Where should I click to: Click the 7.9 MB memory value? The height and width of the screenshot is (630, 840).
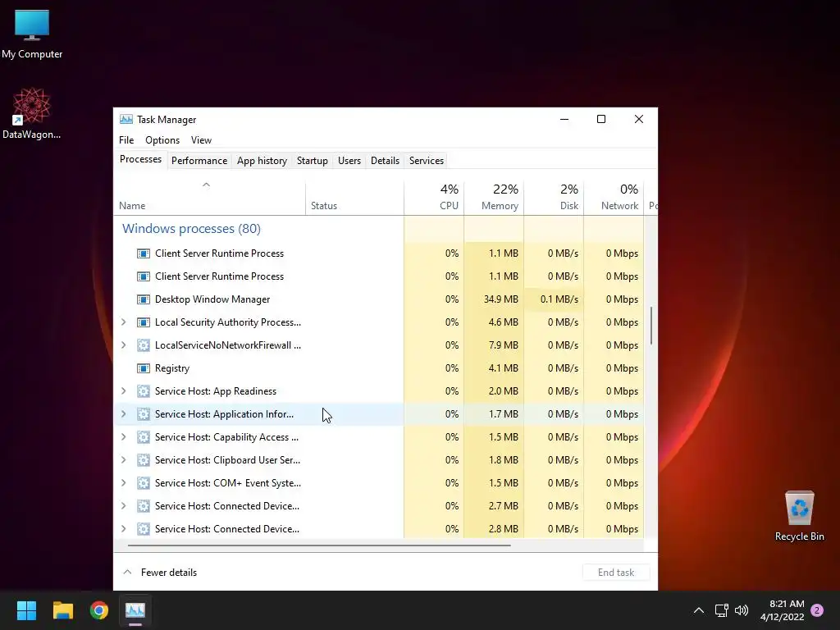(503, 345)
